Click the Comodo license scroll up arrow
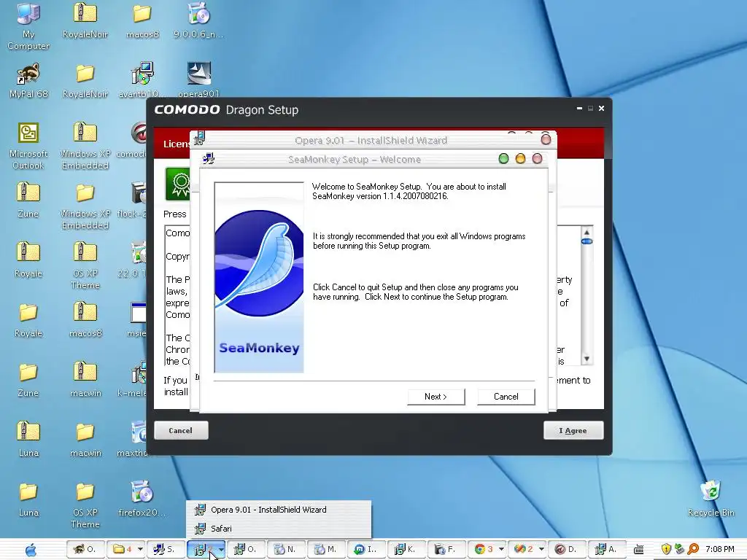Screen dimensions: 747x560 click(587, 232)
